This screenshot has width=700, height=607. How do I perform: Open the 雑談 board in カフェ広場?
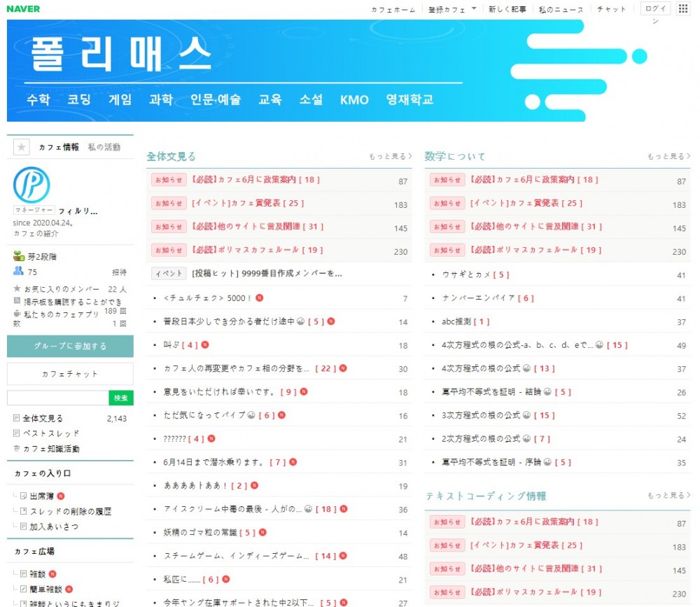tap(38, 574)
